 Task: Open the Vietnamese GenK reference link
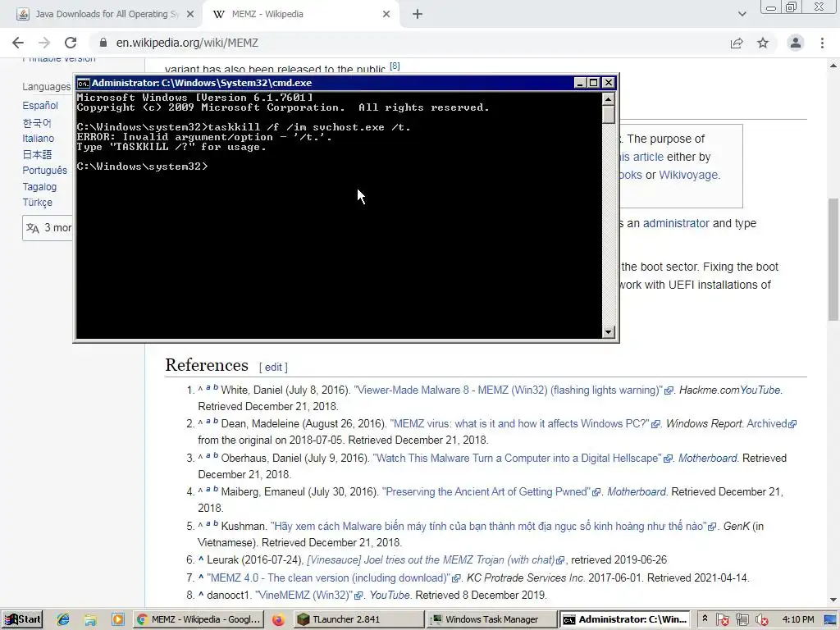pos(489,527)
